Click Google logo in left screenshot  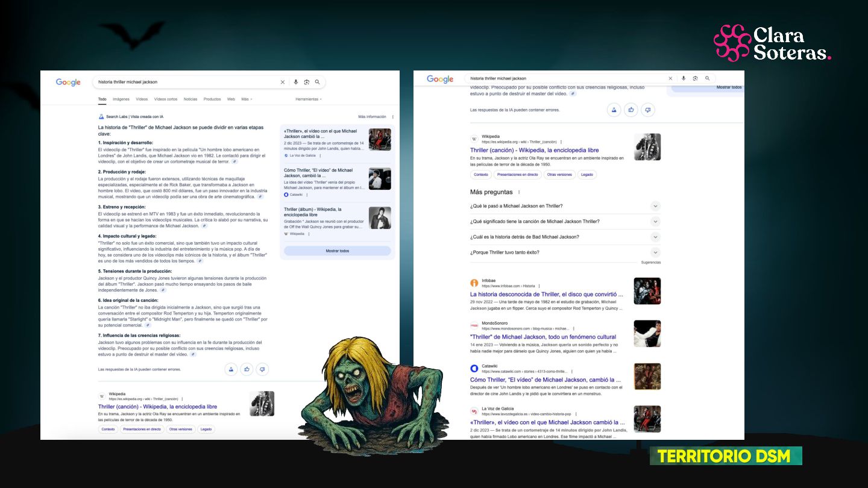[x=68, y=83]
